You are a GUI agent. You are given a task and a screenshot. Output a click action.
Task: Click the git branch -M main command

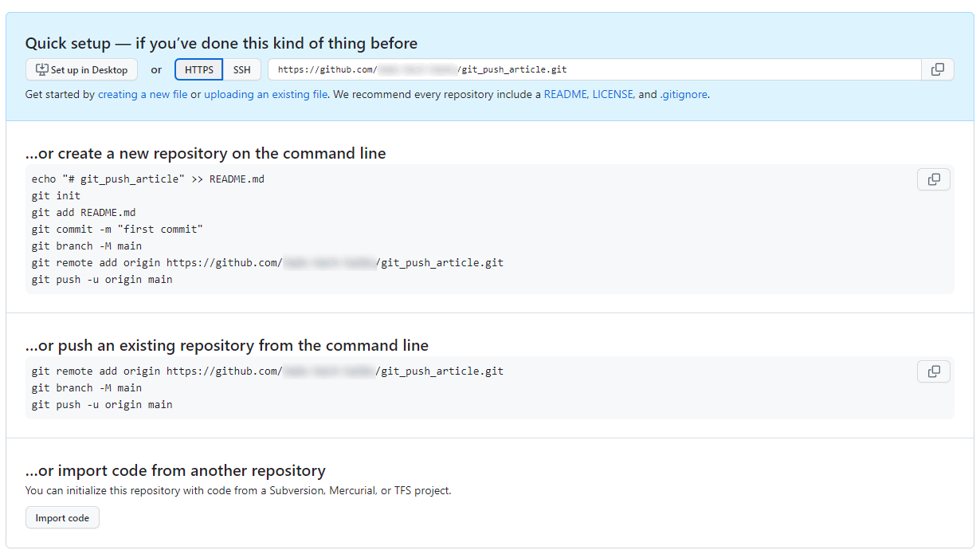point(87,387)
